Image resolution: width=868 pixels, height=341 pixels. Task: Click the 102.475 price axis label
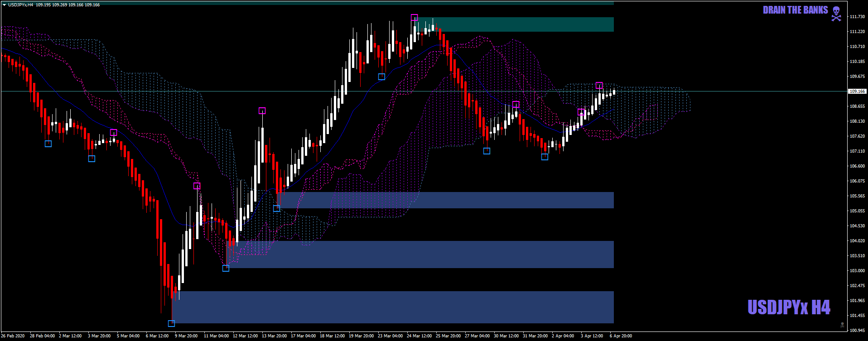pyautogui.click(x=858, y=286)
